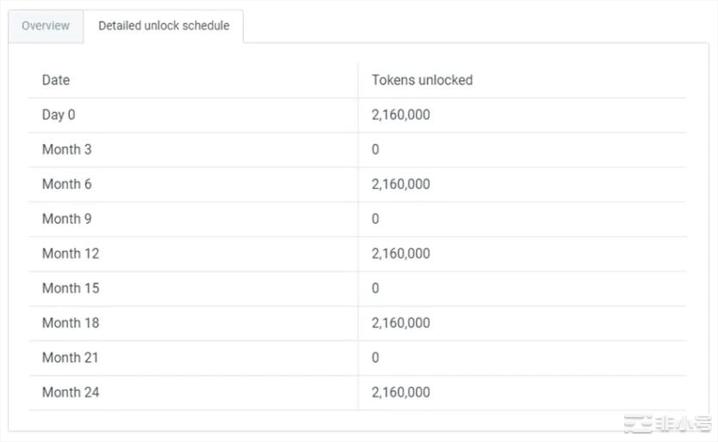The image size is (718, 442).
Task: Click the watermark logo in bottom-right corner
Action: point(668,425)
